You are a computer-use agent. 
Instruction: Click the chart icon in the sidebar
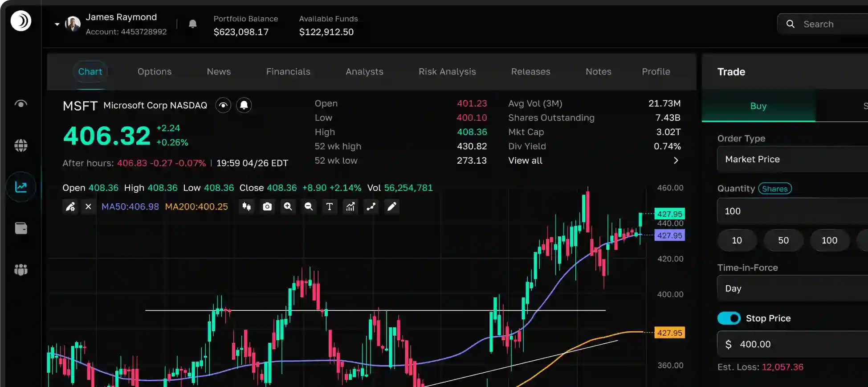tap(21, 187)
